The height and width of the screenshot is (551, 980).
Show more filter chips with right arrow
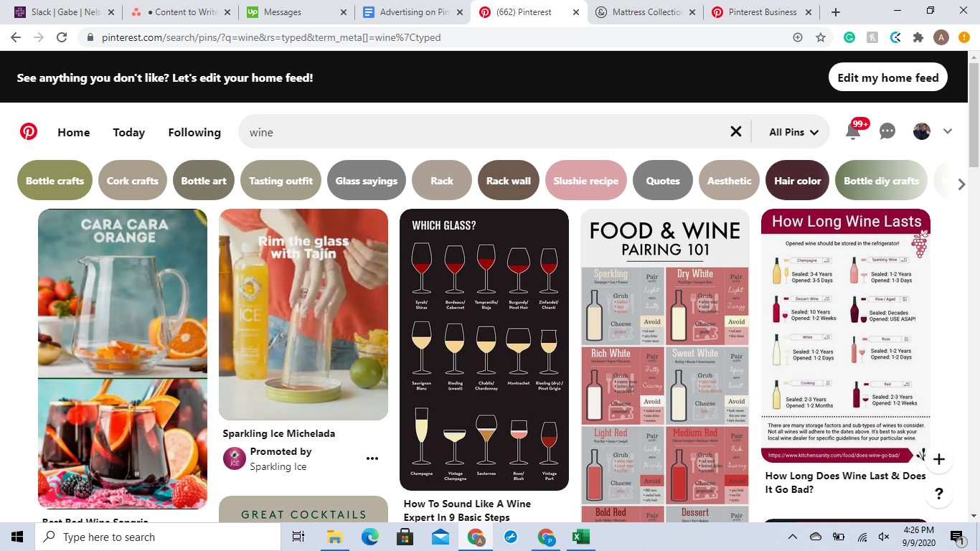coord(962,184)
